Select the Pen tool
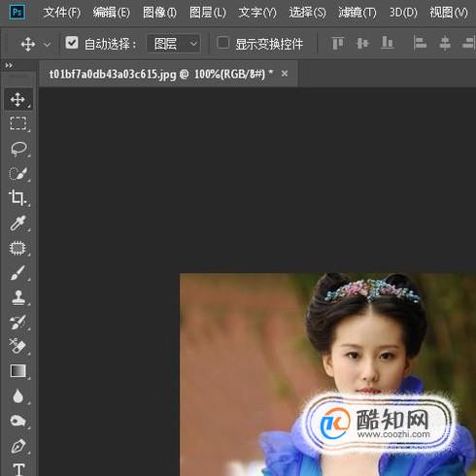The width and height of the screenshot is (476, 476). [18, 446]
